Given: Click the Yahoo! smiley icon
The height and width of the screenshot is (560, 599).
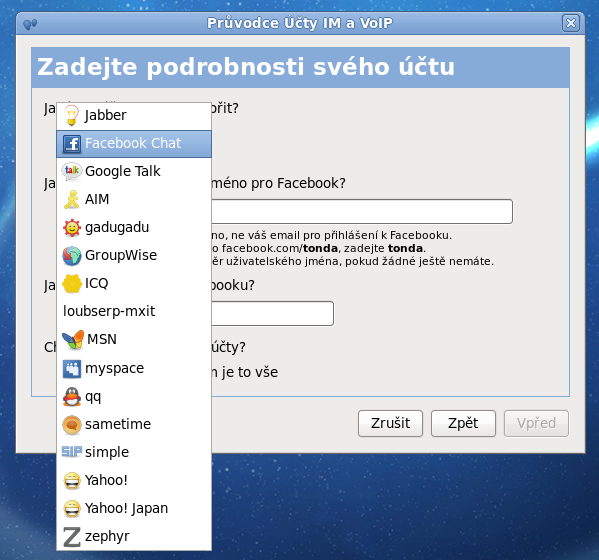Looking at the screenshot, I should pyautogui.click(x=72, y=481).
